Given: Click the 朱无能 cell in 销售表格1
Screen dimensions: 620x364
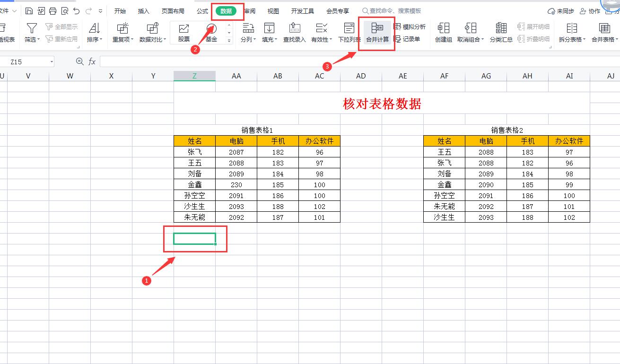Looking at the screenshot, I should coord(195,217).
